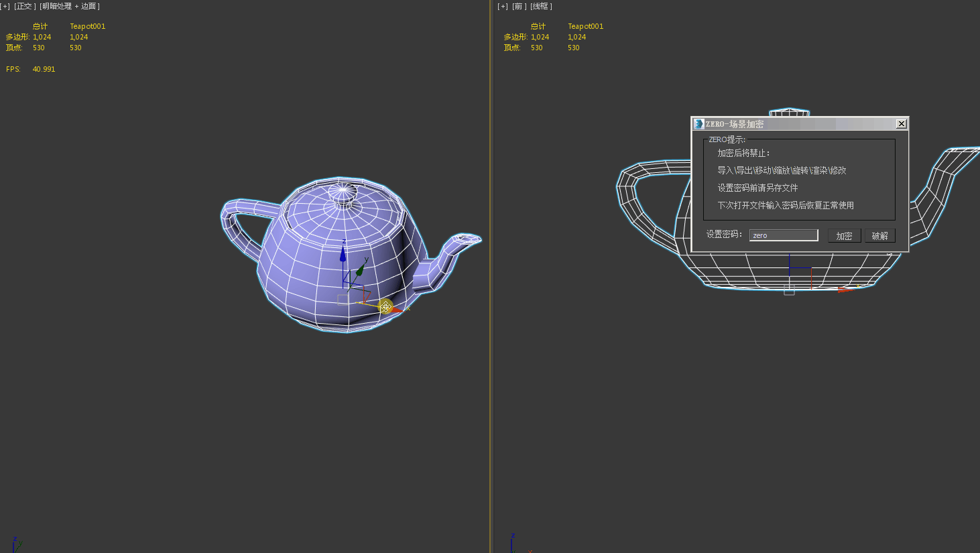
Task: Click the green Y-axis gizmo arrow on shaded teapot
Action: (x=361, y=269)
